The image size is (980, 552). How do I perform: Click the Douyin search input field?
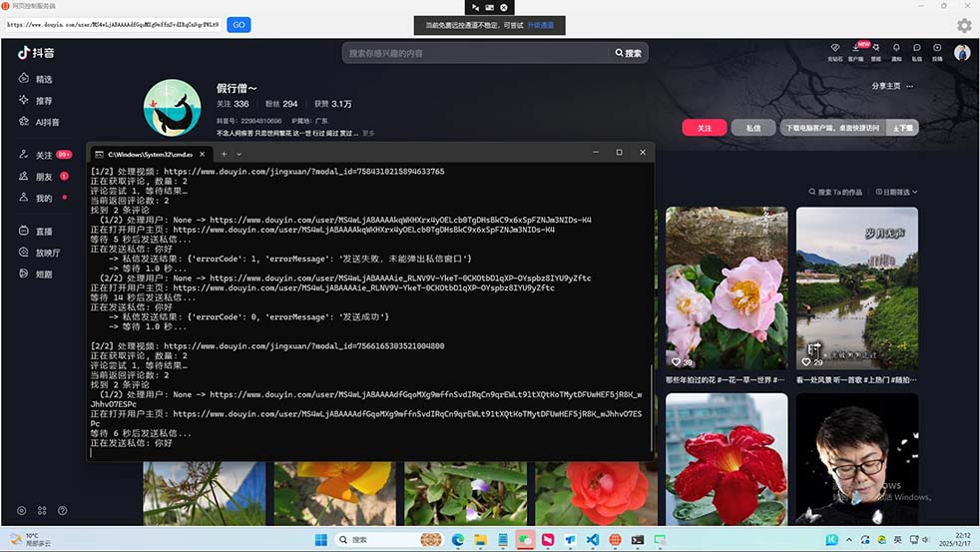click(x=477, y=53)
